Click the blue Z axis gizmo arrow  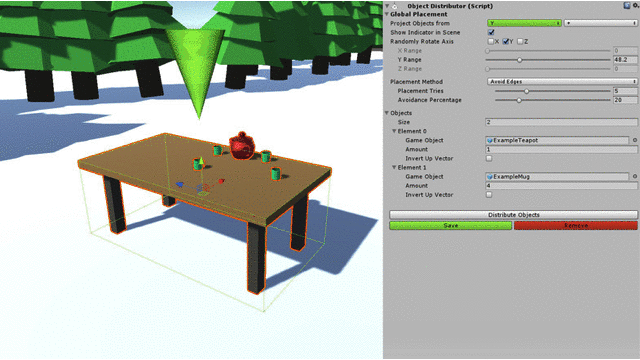(180, 185)
